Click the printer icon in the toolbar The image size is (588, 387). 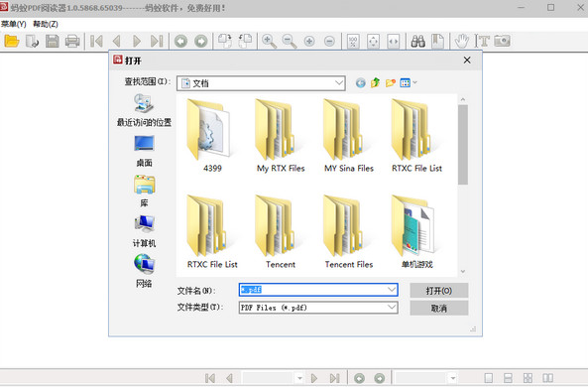[x=72, y=41]
